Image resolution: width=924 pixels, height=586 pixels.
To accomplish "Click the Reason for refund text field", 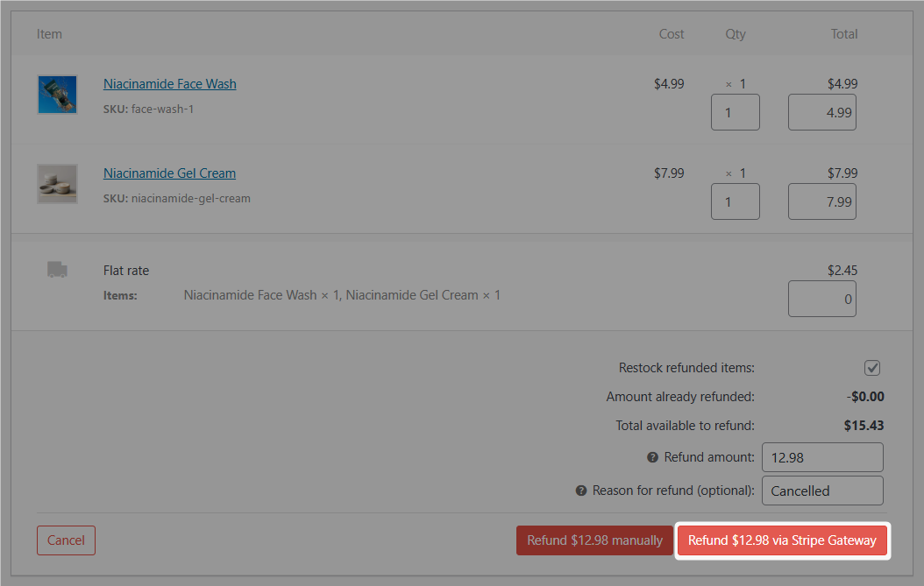I will (821, 491).
